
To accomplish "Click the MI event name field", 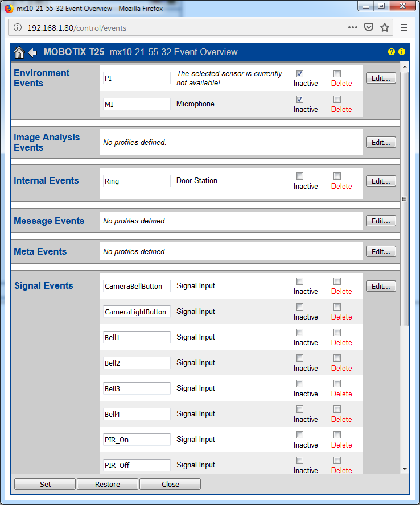I will click(137, 104).
